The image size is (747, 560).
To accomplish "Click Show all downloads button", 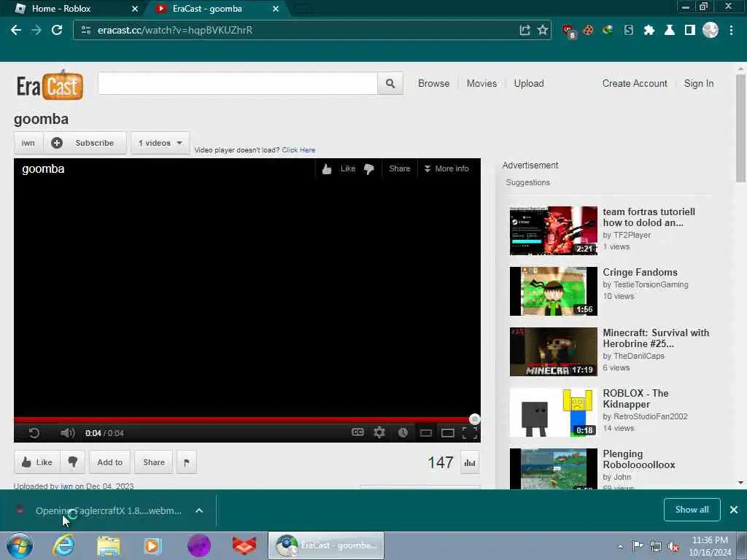I will click(692, 510).
